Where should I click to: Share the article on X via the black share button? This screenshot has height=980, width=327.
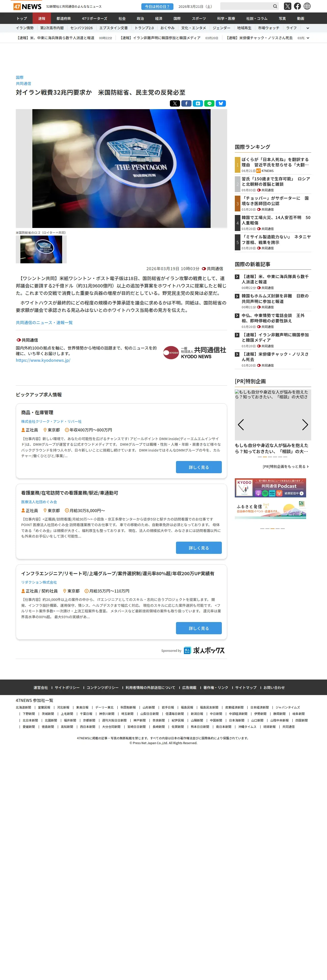(175, 104)
